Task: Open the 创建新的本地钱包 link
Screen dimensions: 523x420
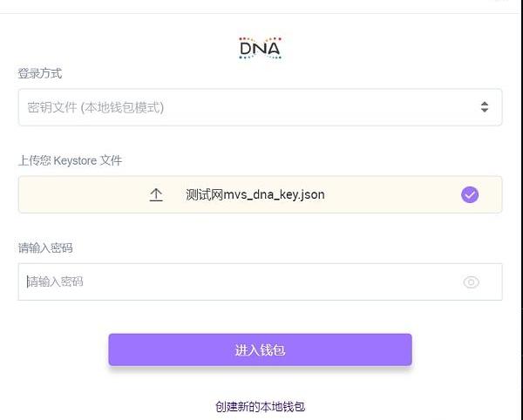Action: click(260, 407)
